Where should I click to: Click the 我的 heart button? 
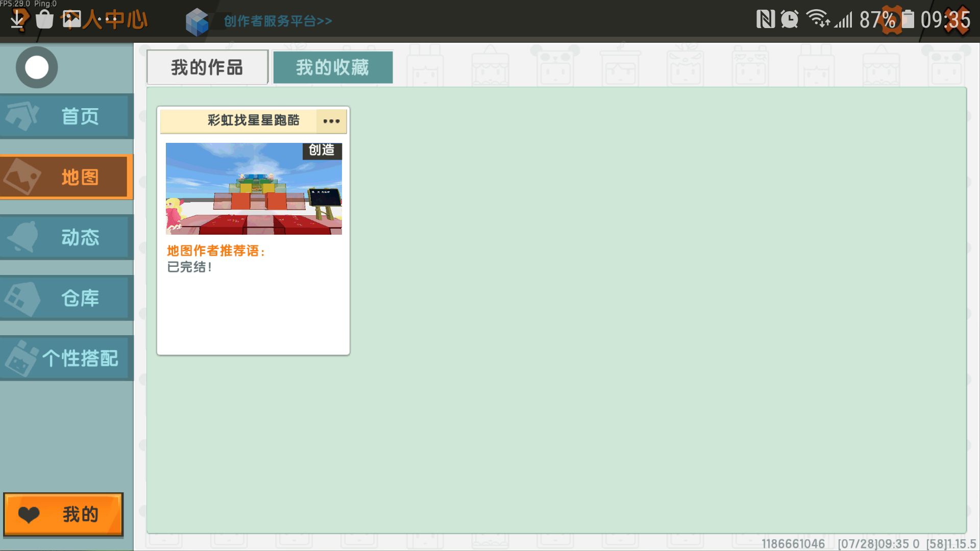coord(64,514)
